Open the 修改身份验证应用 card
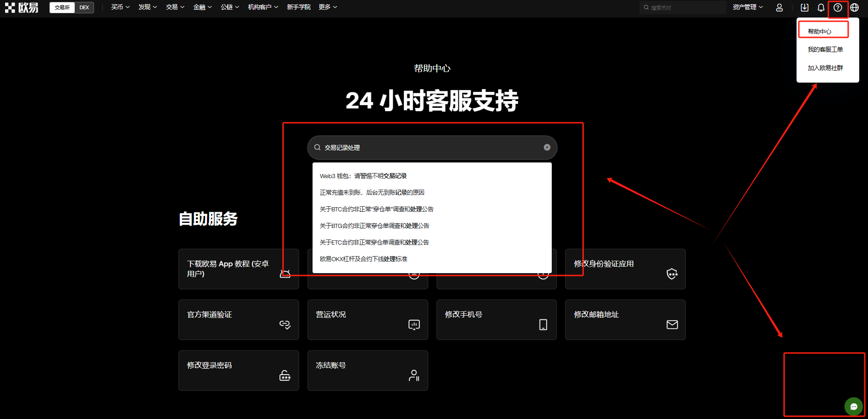The image size is (868, 419). click(625, 269)
